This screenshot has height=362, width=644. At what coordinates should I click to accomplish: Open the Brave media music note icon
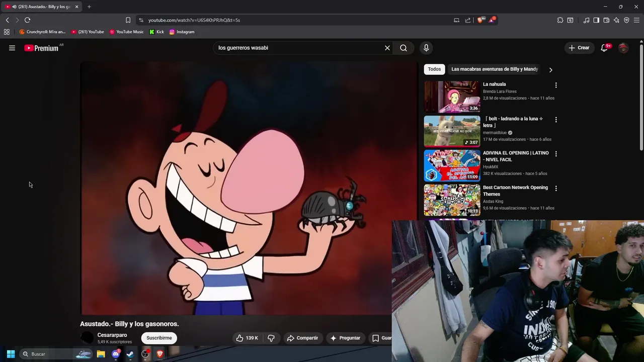[x=586, y=20]
